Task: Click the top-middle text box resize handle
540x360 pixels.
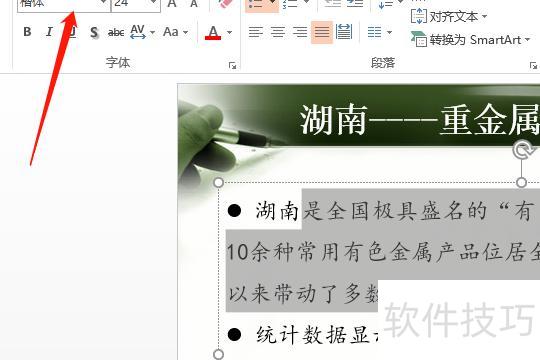Action: coord(522,182)
